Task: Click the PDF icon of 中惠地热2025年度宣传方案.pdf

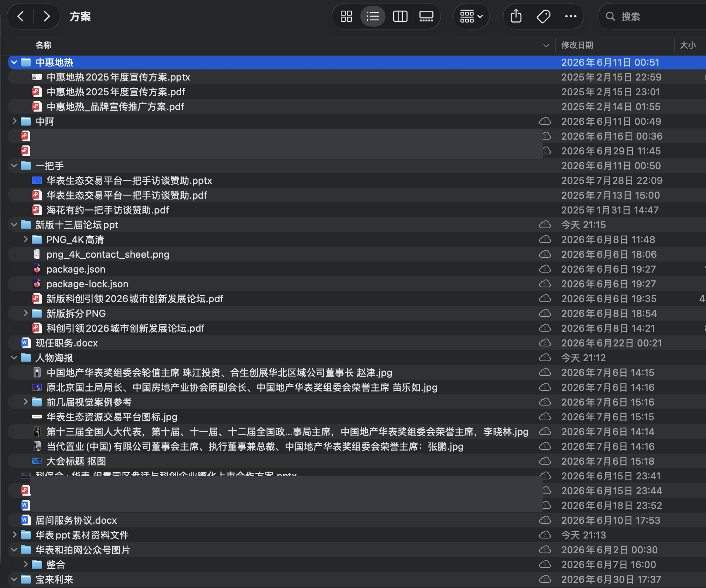Action: (x=37, y=92)
